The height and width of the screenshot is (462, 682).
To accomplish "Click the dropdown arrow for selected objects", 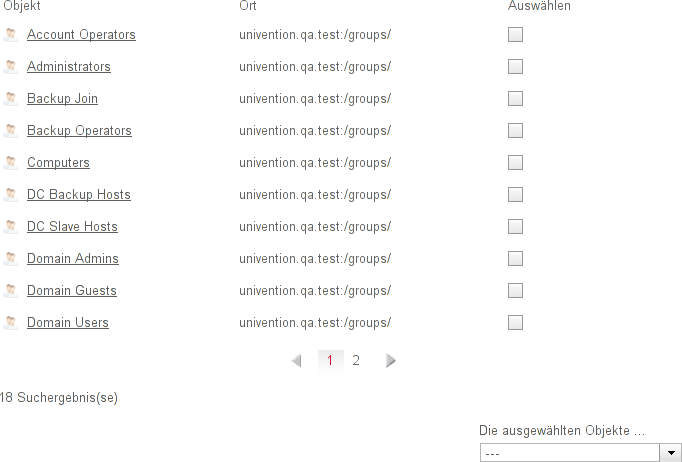I will pyautogui.click(x=673, y=453).
